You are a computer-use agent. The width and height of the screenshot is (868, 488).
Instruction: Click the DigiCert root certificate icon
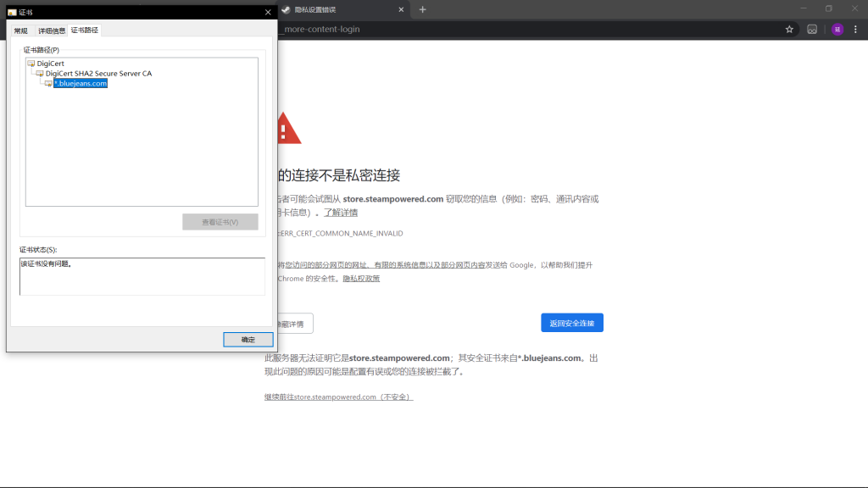click(31, 64)
